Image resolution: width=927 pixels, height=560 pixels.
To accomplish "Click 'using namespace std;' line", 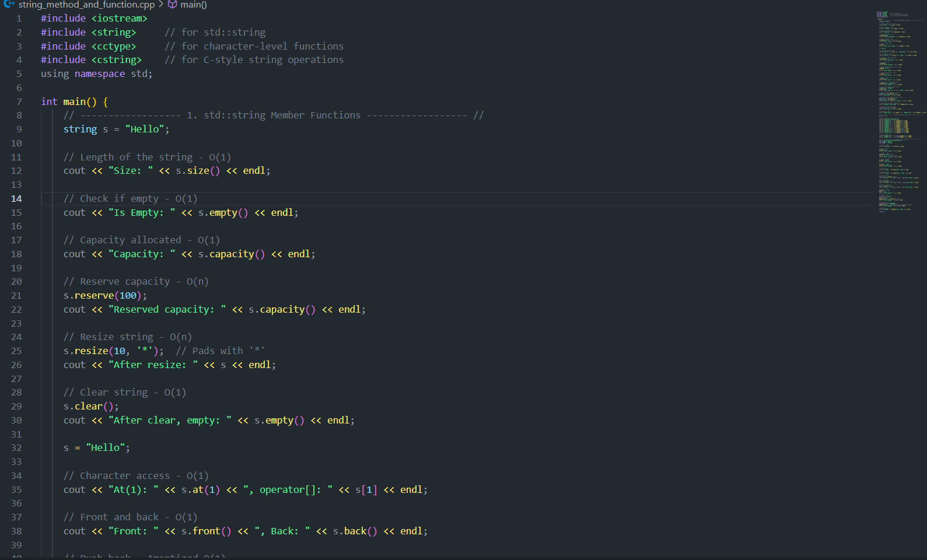I will [97, 74].
